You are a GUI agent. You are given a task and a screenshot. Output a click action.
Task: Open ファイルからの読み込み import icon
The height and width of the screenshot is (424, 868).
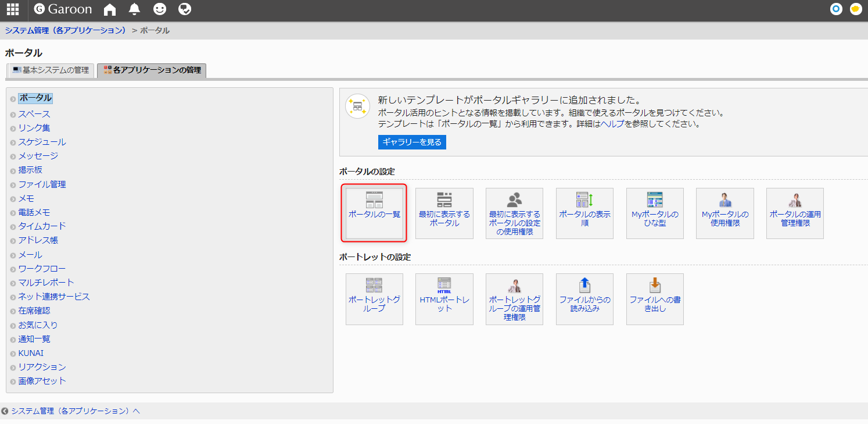(x=584, y=298)
